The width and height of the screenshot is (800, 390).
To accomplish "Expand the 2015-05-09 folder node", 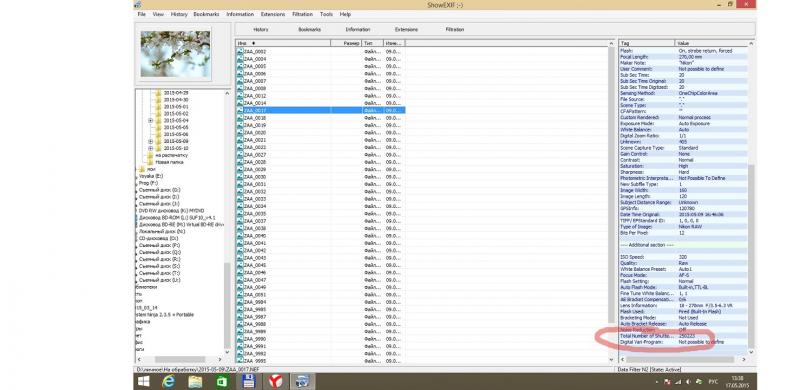I will tap(151, 141).
